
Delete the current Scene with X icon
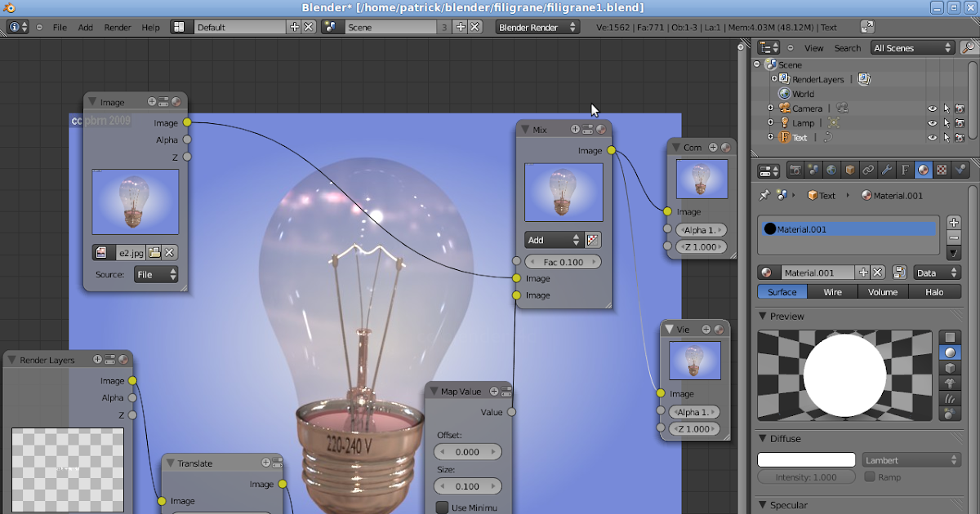474,27
